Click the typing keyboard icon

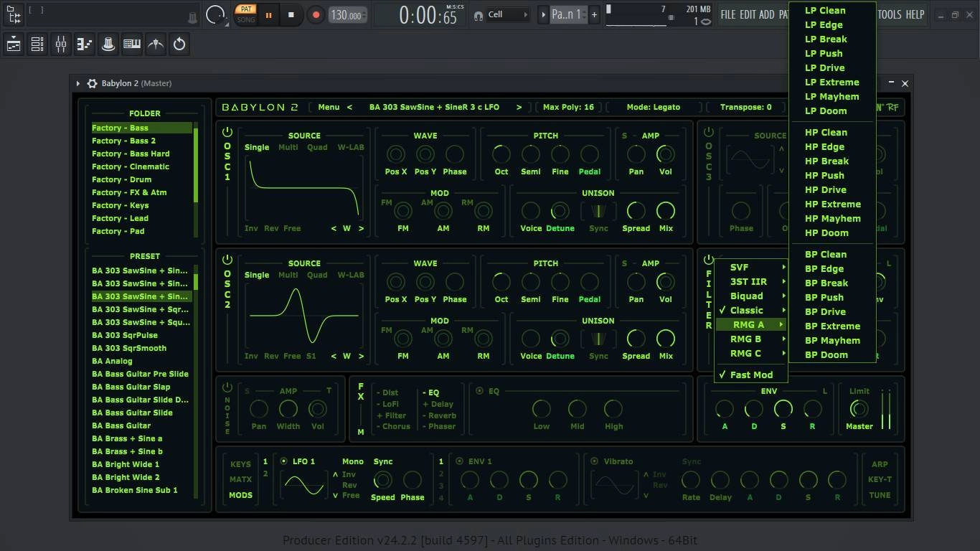point(132,44)
